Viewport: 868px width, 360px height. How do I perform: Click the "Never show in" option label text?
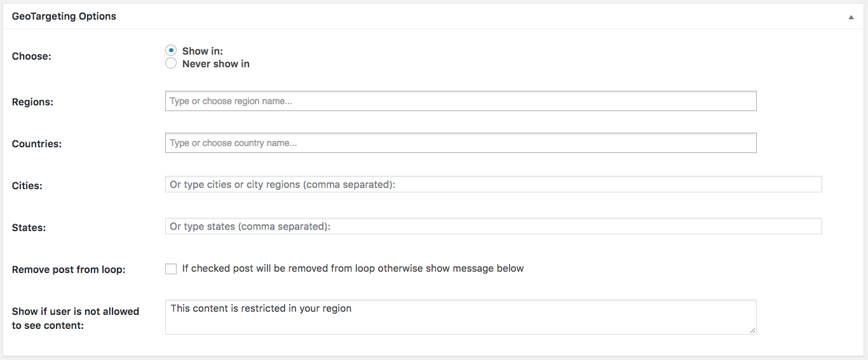point(216,63)
